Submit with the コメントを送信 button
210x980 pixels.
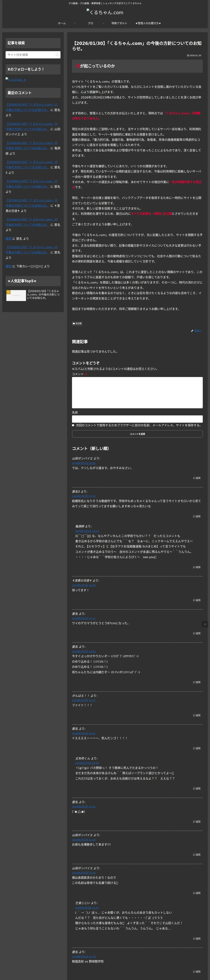(x=137, y=434)
